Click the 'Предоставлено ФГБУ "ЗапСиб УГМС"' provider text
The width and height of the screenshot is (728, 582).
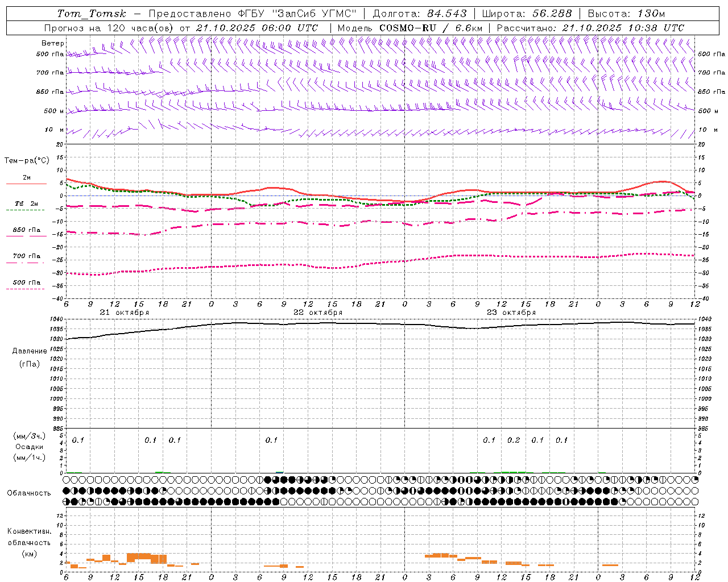point(253,14)
